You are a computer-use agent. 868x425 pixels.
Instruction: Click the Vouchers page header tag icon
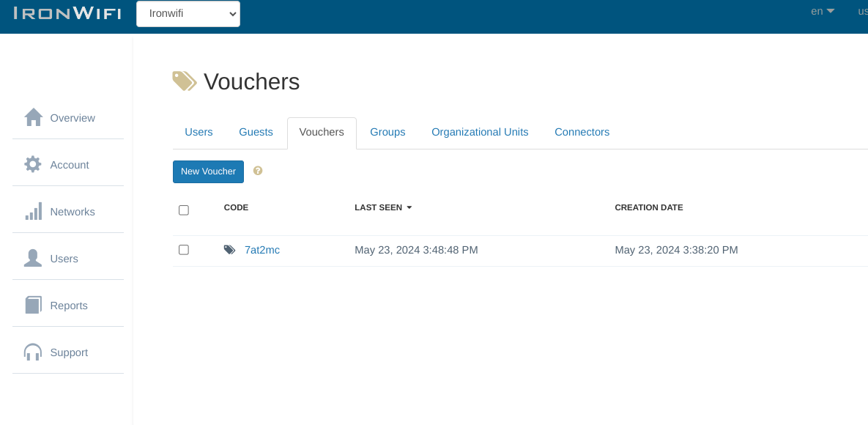(x=185, y=81)
